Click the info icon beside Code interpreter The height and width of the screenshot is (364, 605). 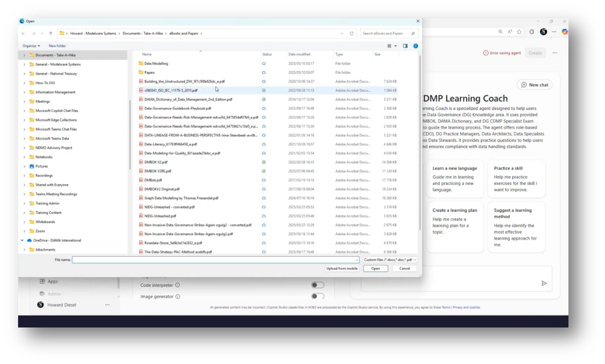click(x=177, y=285)
